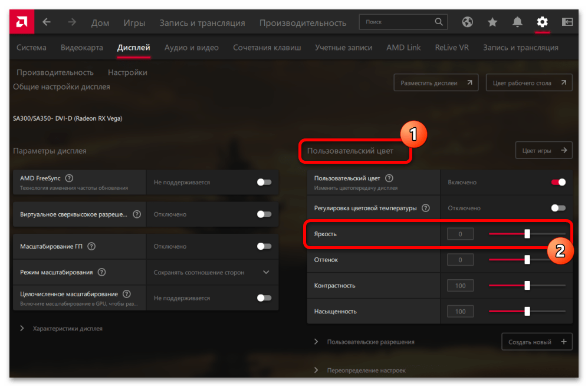Click the search magnifier icon
The width and height of the screenshot is (588, 387).
439,22
